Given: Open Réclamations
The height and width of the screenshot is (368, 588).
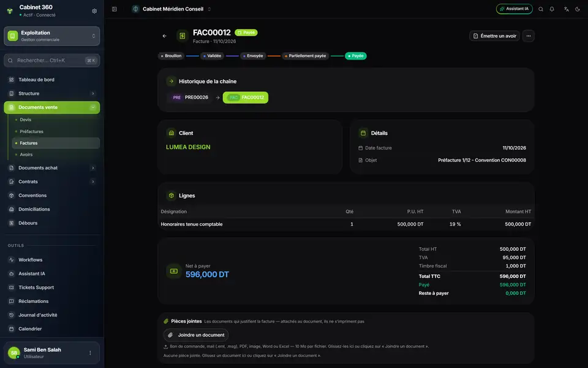Looking at the screenshot, I should [x=51, y=301].
